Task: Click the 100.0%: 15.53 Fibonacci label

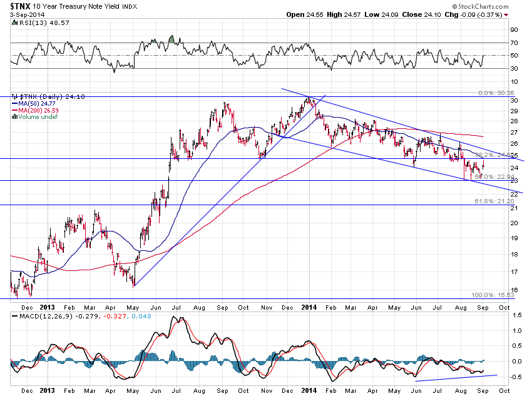Action: (x=494, y=295)
